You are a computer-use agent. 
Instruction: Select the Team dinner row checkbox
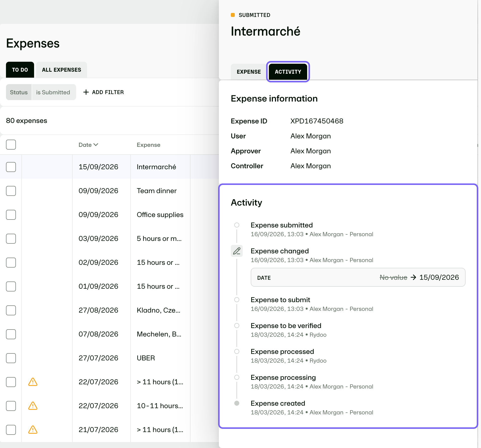[11, 191]
